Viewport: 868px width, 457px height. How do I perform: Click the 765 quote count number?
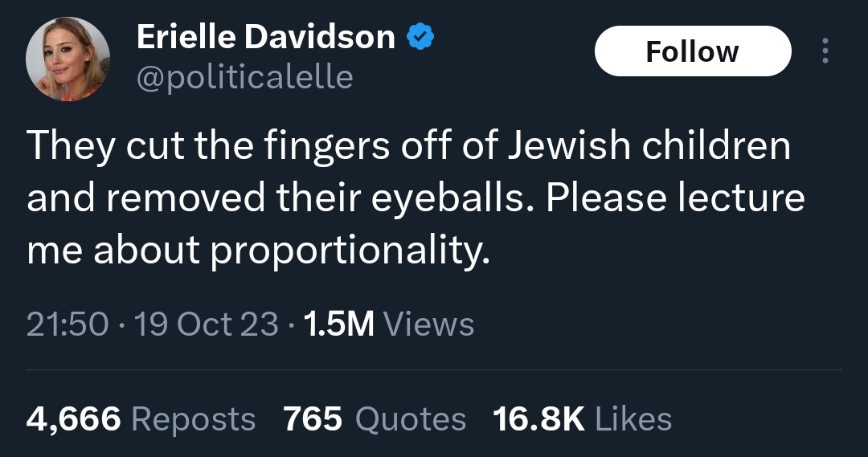tap(313, 419)
